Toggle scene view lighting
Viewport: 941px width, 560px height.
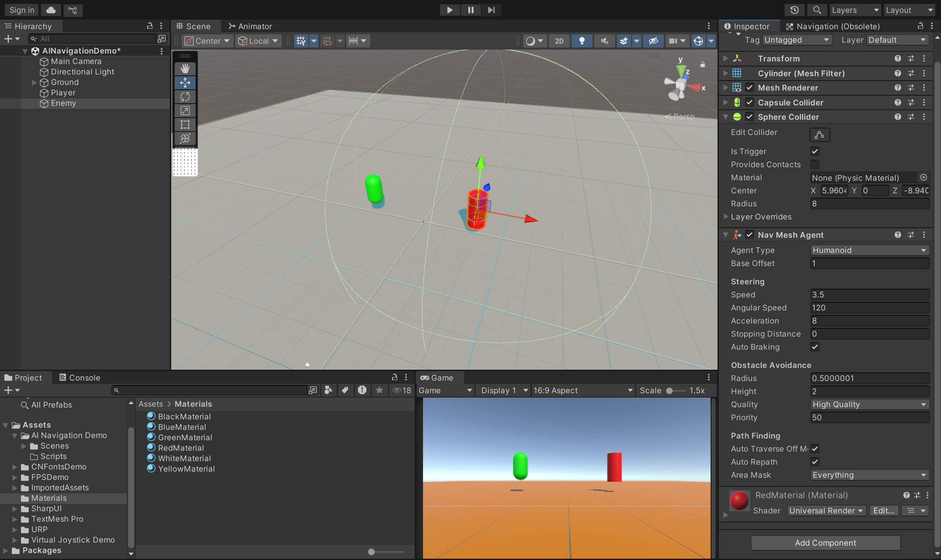(582, 40)
